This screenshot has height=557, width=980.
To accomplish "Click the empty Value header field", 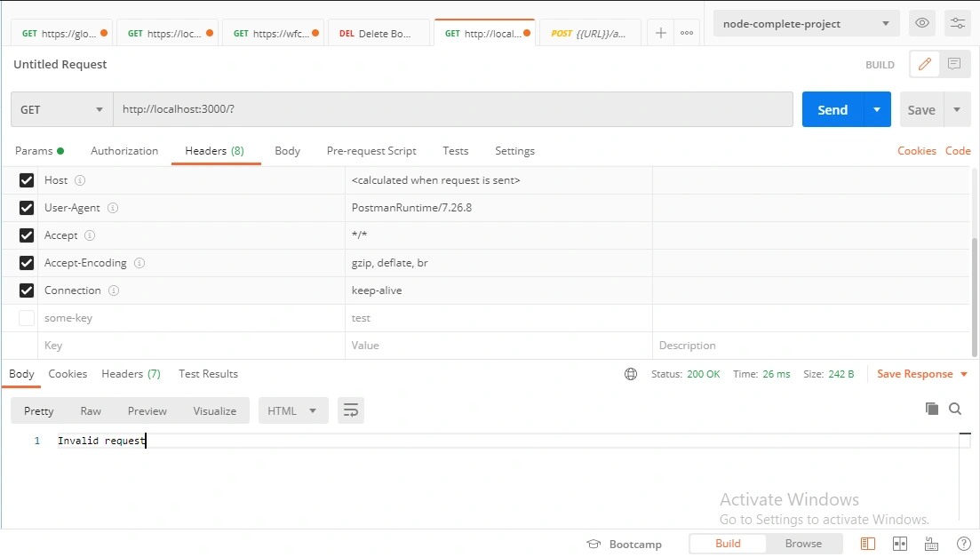I will (x=498, y=345).
